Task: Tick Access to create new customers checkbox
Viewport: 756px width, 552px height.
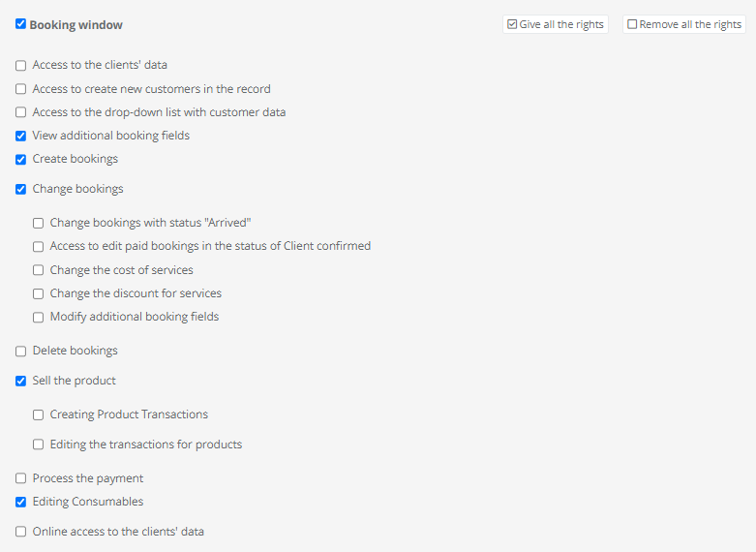Action: click(21, 89)
